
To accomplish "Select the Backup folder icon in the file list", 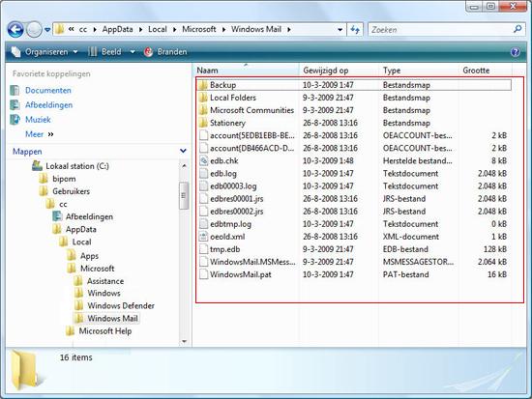I will pos(203,85).
